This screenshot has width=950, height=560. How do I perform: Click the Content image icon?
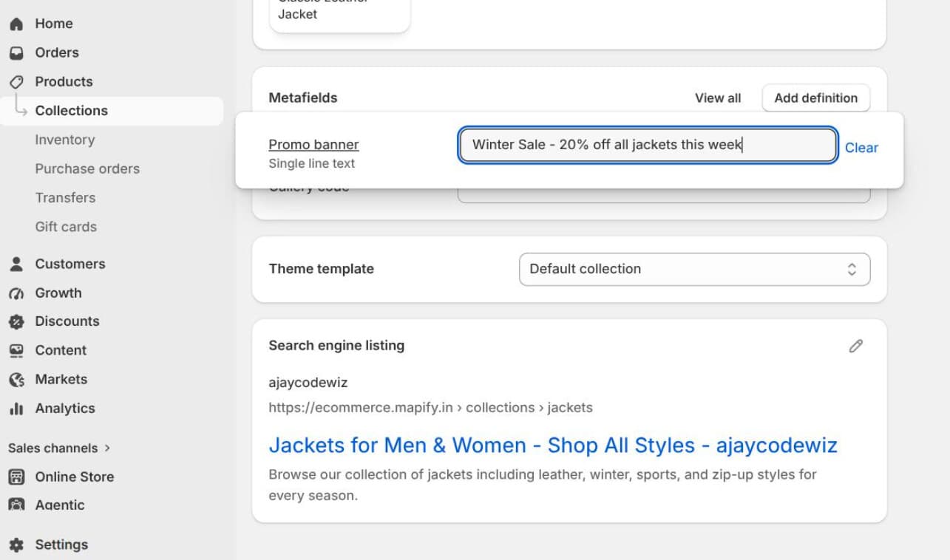pos(16,350)
